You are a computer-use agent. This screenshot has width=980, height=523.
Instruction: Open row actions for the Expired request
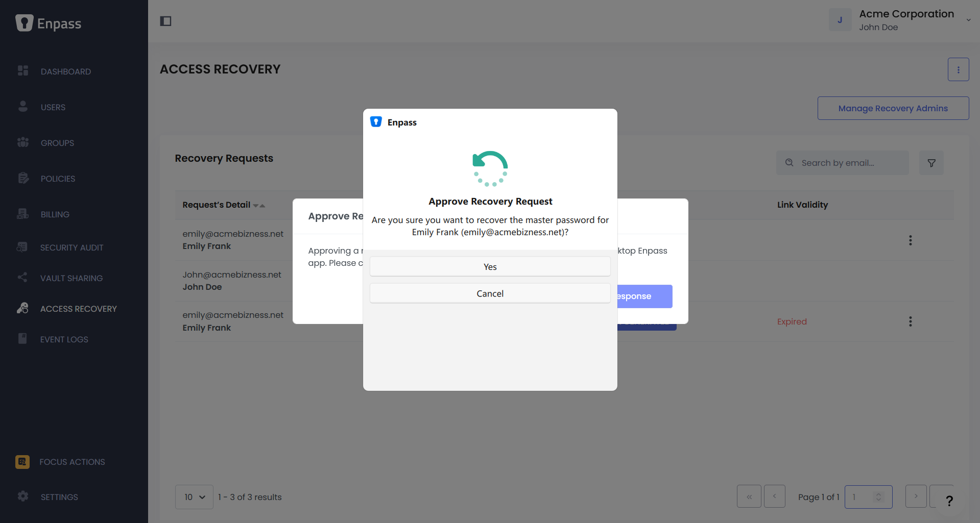(910, 321)
